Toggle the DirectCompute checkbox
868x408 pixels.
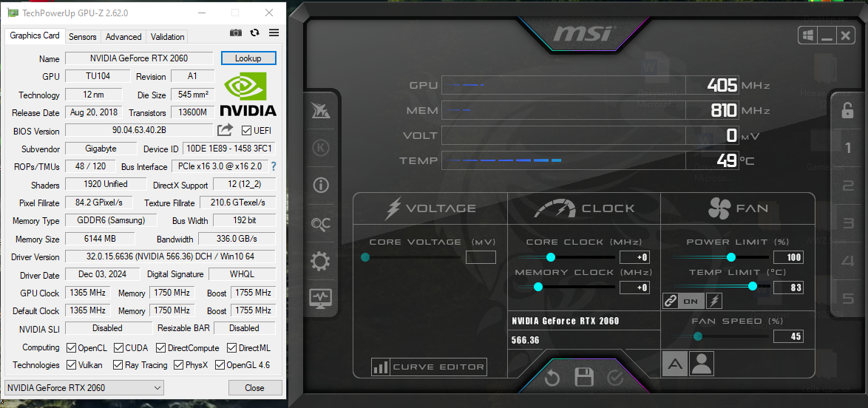pyautogui.click(x=160, y=347)
